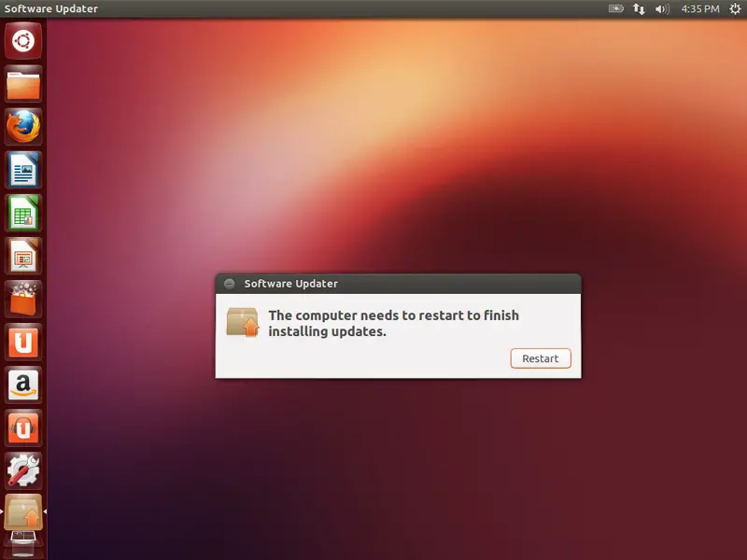Click the package update icon in dialog
Viewport: 747px width, 560px height.
point(243,322)
